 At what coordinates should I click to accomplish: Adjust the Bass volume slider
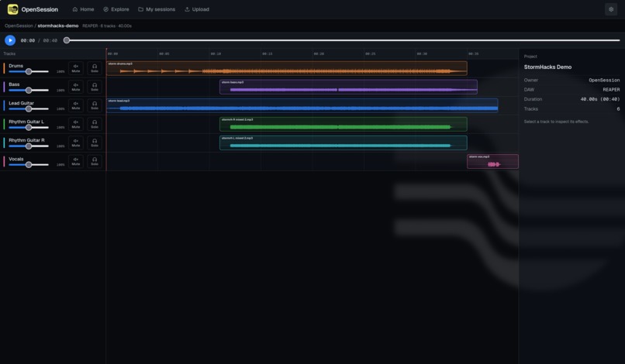pyautogui.click(x=29, y=91)
